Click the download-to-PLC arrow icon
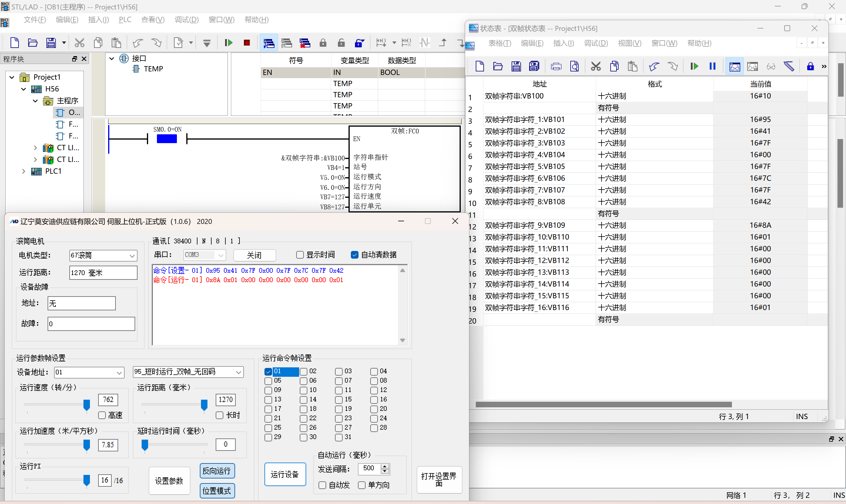846x504 pixels. click(x=207, y=43)
